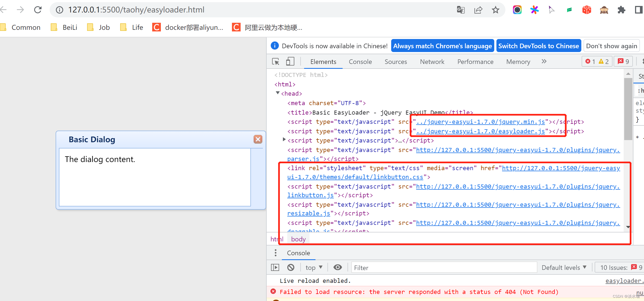Select the DOCTYPE html line
This screenshot has height=301, width=644.
[x=301, y=75]
